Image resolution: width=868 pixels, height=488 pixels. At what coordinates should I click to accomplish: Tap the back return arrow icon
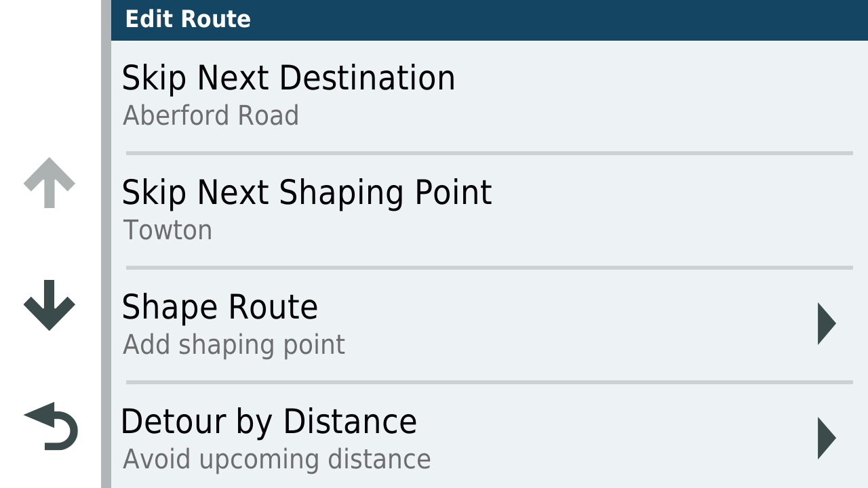(x=51, y=426)
